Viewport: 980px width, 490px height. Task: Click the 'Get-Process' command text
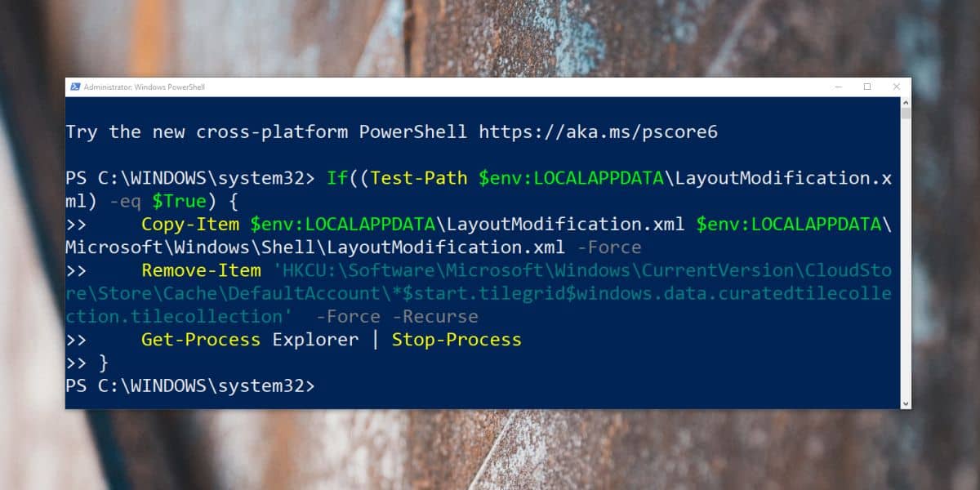201,339
